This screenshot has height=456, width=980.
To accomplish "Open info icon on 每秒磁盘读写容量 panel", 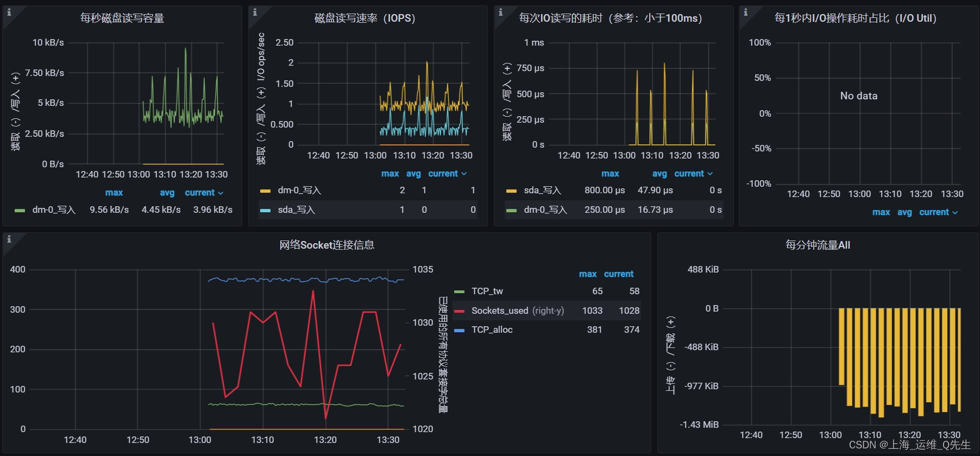I will 9,12.
